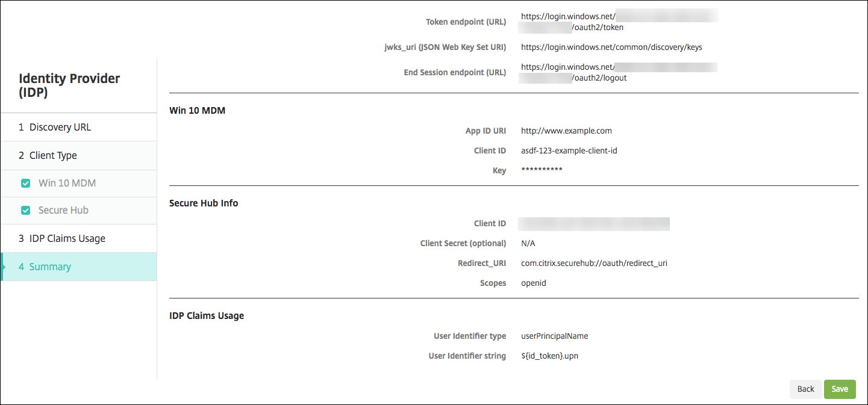Click the userPrincipalName identifier type value

[x=554, y=336]
